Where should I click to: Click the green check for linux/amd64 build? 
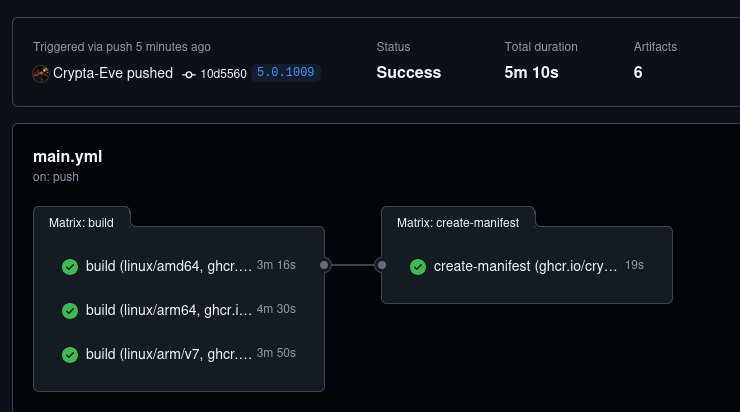pyautogui.click(x=70, y=267)
